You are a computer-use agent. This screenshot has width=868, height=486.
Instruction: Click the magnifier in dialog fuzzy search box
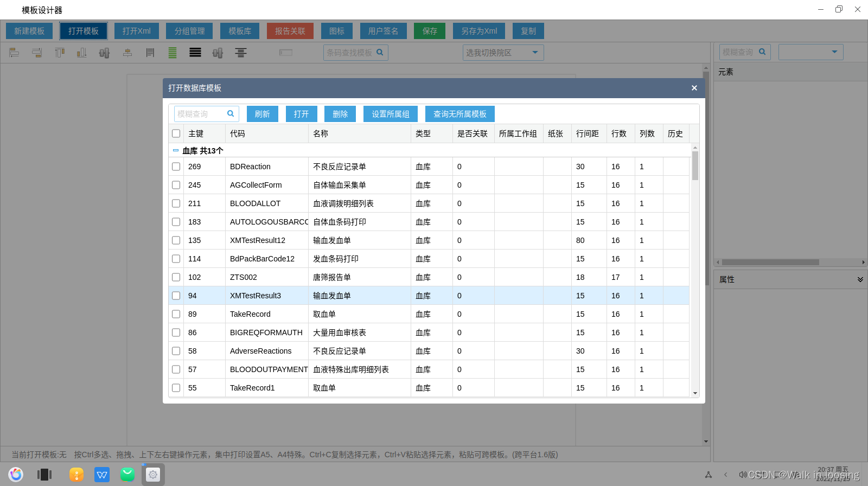click(231, 113)
